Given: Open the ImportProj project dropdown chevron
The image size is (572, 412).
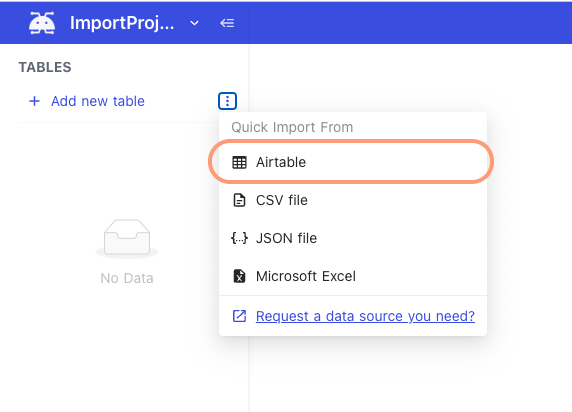Looking at the screenshot, I should (194, 23).
